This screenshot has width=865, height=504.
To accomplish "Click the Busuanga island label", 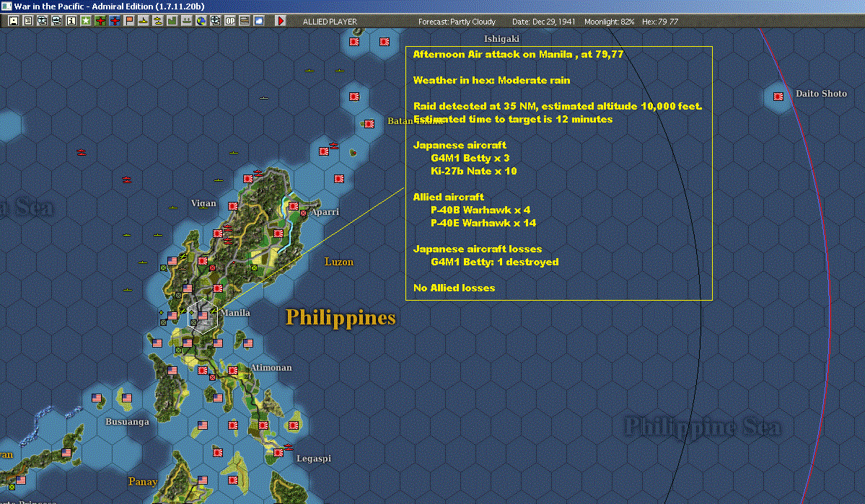I will pos(128,421).
